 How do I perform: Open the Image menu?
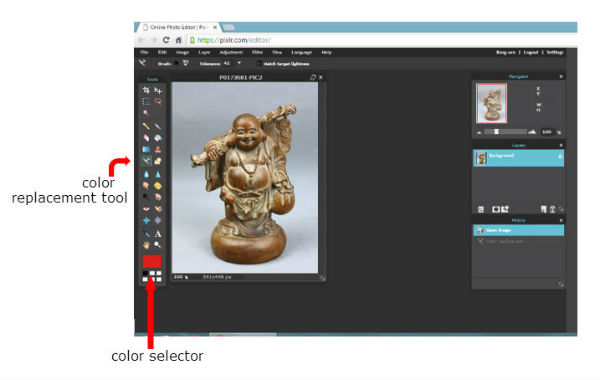pyautogui.click(x=183, y=52)
